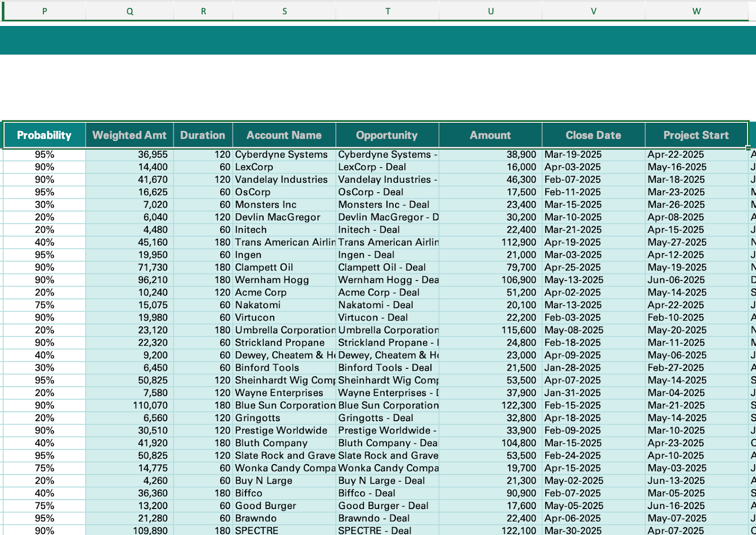Select the Good Burger account cell
This screenshot has height=535, width=756.
click(x=284, y=506)
